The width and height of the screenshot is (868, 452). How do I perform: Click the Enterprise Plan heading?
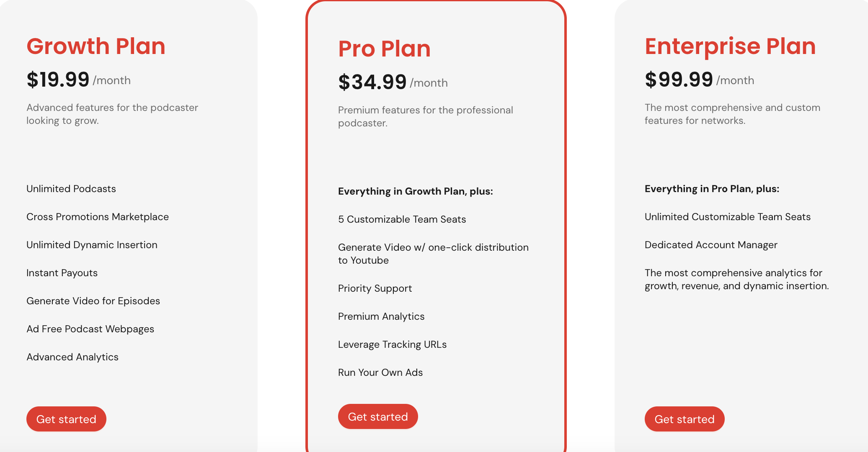coord(730,46)
